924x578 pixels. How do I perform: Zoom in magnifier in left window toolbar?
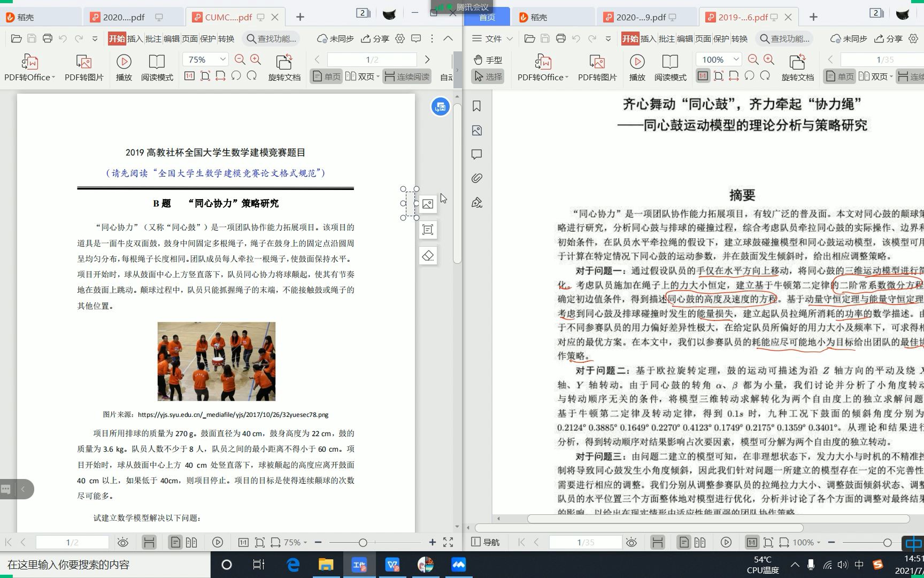point(256,59)
